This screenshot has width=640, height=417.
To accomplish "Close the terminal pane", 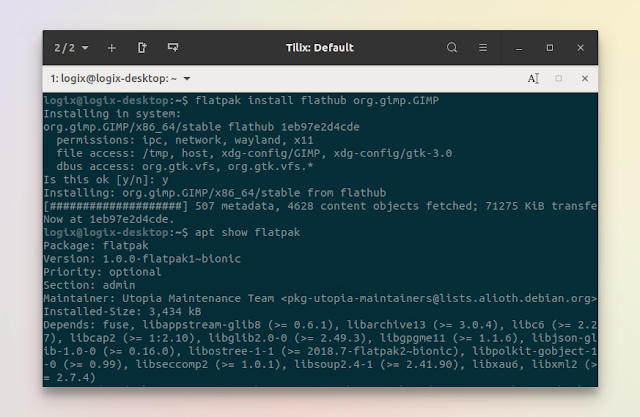I will (585, 78).
